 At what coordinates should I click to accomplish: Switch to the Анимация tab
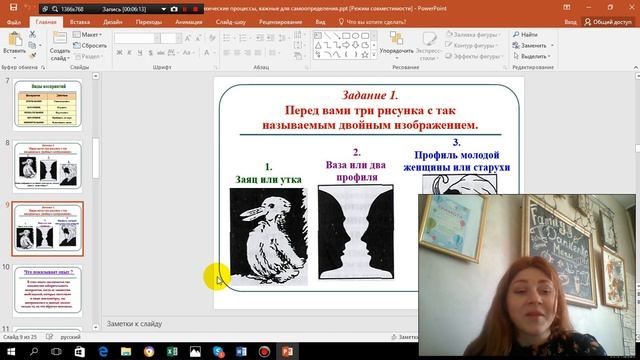pyautogui.click(x=189, y=22)
